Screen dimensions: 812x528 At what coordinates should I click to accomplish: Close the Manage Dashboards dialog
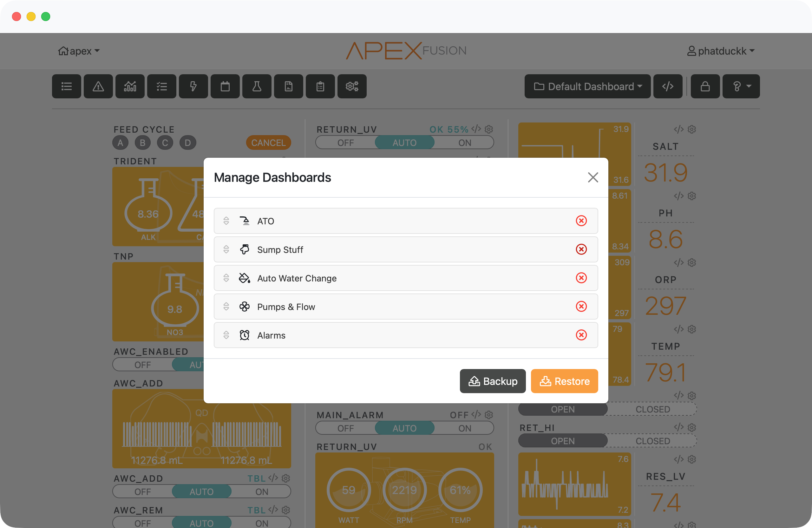tap(593, 177)
